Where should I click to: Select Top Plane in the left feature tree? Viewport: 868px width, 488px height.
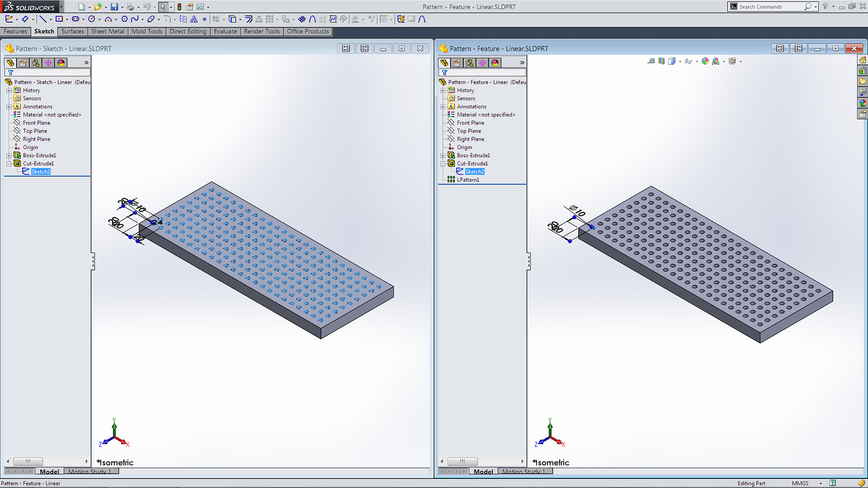[x=35, y=131]
